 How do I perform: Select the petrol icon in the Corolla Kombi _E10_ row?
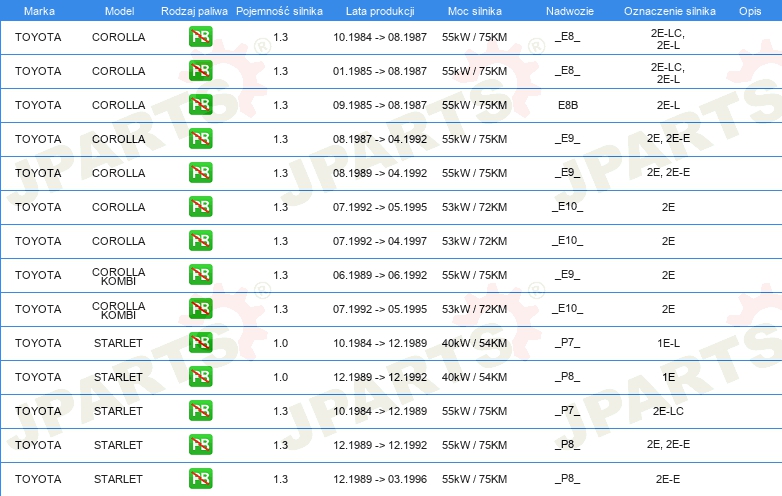click(200, 309)
